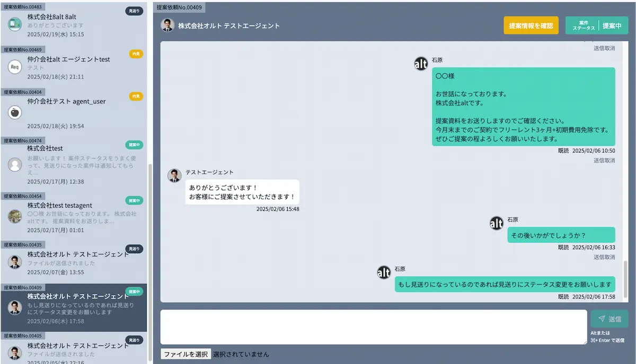The height and width of the screenshot is (364, 636).
Task: Click 送信取消 under the 16:33 message
Action: pos(604,257)
